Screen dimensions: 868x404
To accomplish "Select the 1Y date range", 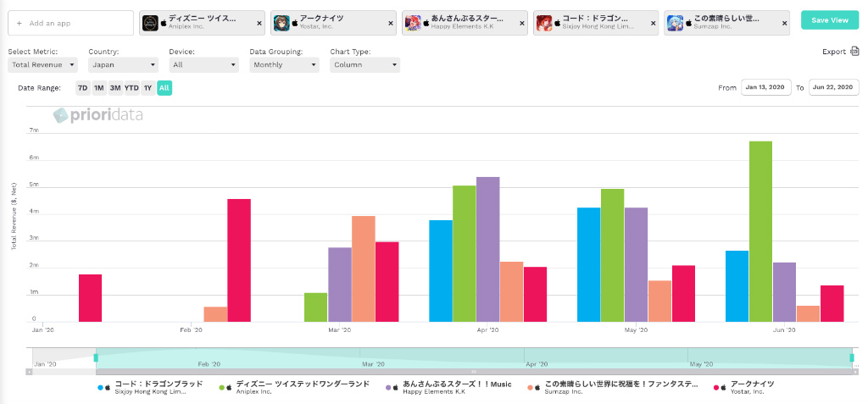I will tap(147, 88).
